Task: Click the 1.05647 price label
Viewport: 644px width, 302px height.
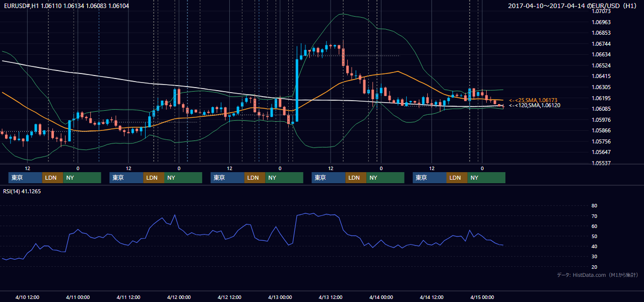Action: coord(601,152)
